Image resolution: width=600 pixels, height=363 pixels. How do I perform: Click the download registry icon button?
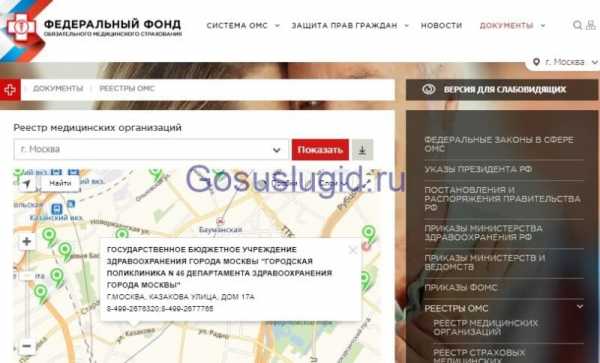(x=362, y=150)
